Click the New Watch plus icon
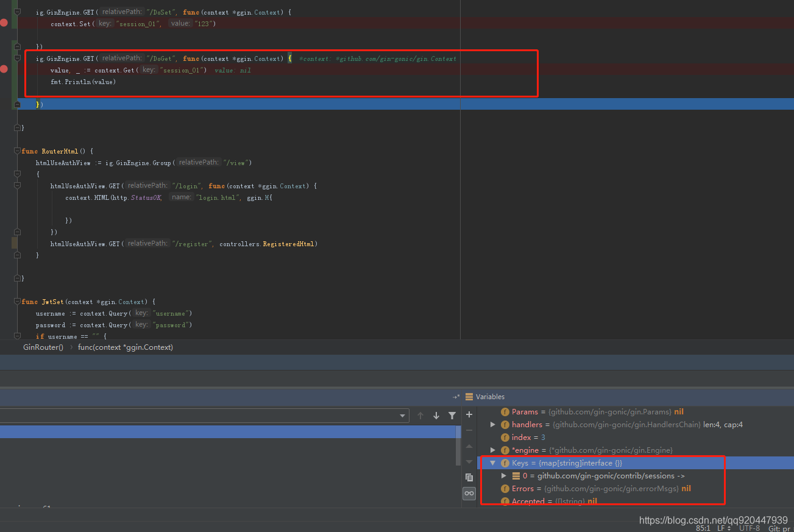The height and width of the screenshot is (532, 794). (469, 414)
